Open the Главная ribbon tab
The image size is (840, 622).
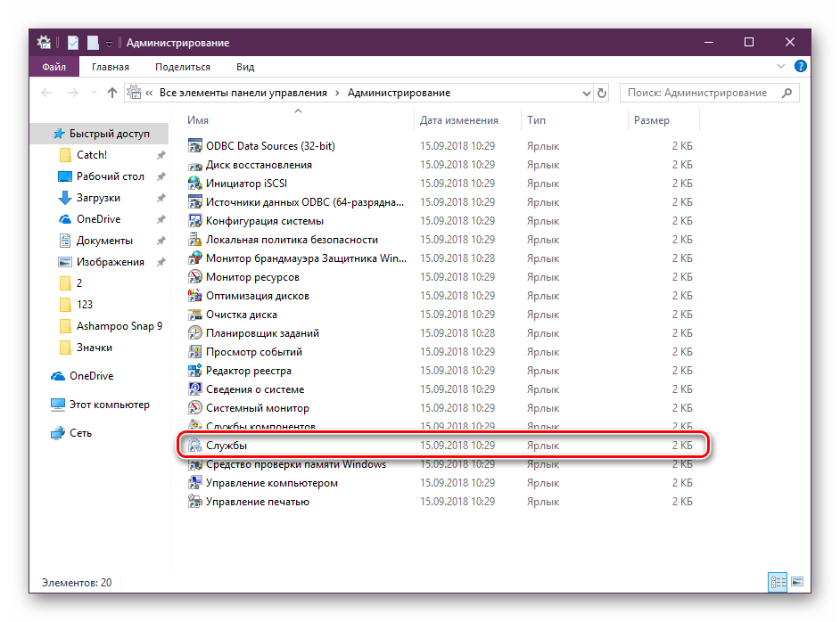pyautogui.click(x=111, y=67)
